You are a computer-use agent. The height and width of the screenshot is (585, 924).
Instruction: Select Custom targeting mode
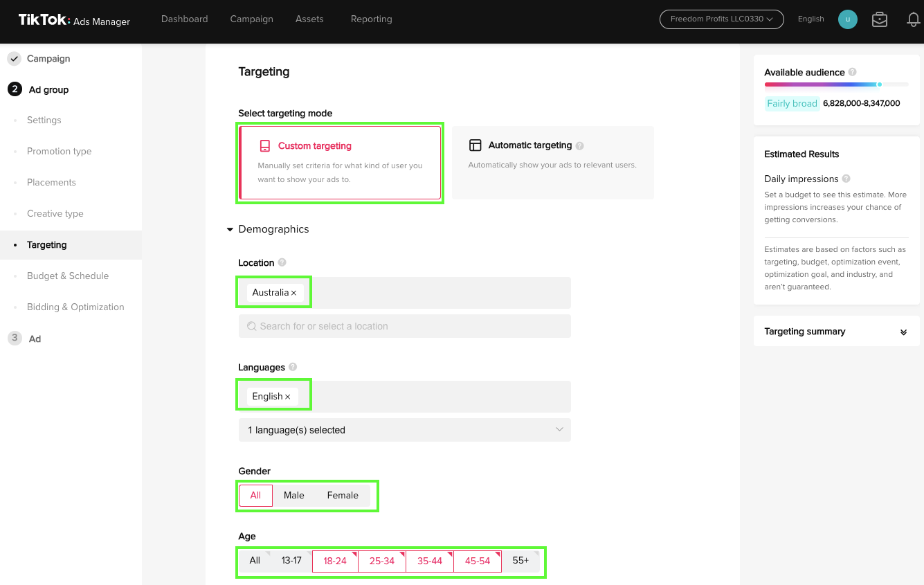(x=340, y=163)
